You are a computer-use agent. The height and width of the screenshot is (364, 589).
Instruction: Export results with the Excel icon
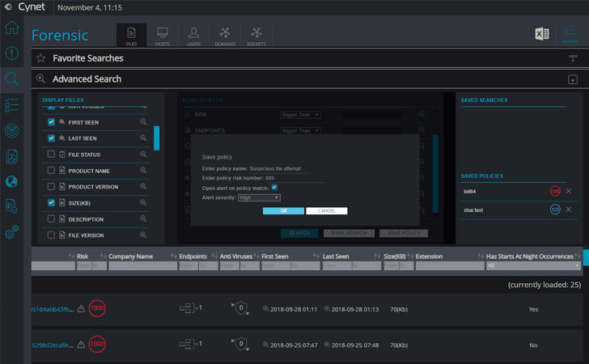pyautogui.click(x=542, y=34)
